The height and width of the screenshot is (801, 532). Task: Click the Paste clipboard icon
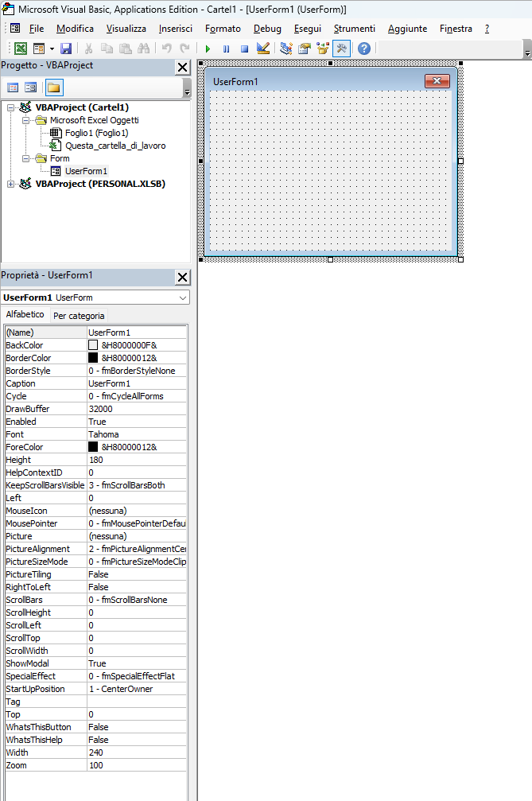point(125,49)
